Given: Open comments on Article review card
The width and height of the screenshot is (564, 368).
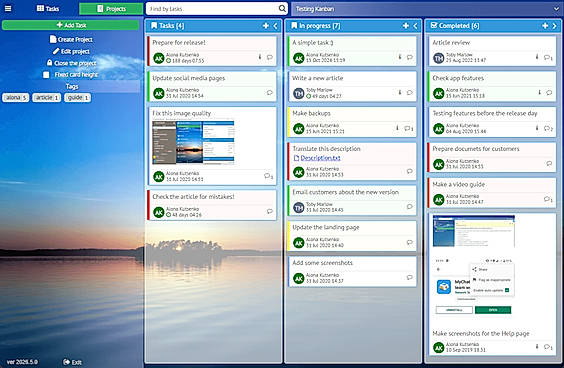Looking at the screenshot, I should tap(548, 58).
